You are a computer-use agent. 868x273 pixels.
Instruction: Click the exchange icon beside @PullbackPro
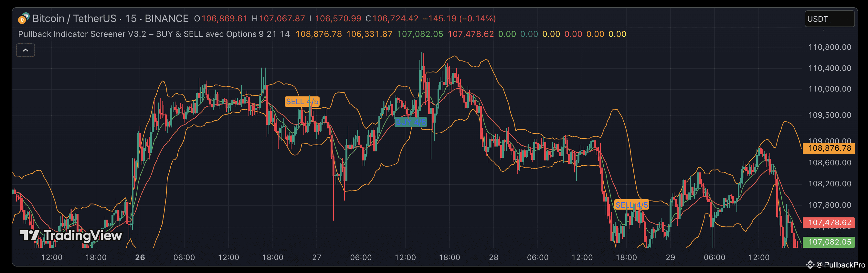coord(810,265)
